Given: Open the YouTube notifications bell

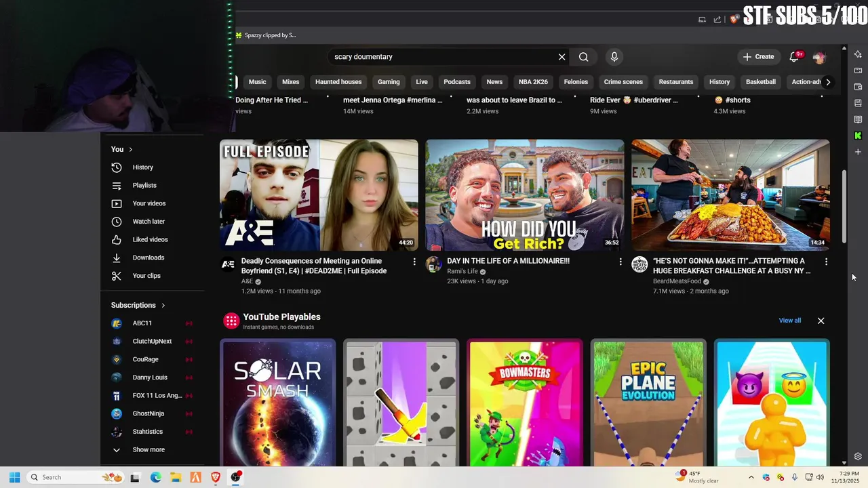Looking at the screenshot, I should coord(795,57).
